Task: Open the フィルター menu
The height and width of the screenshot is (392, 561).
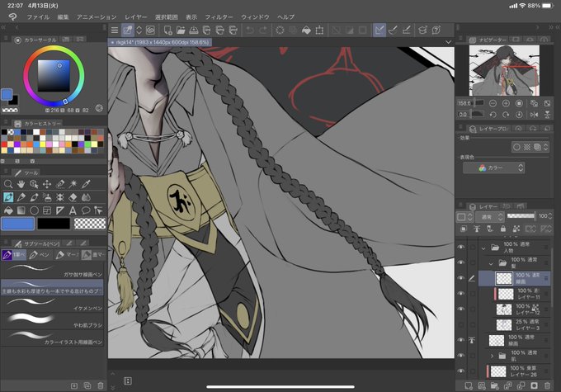Action: tap(219, 17)
